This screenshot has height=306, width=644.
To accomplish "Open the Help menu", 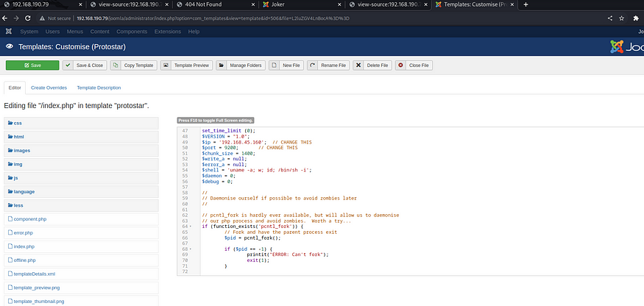I will (x=194, y=32).
